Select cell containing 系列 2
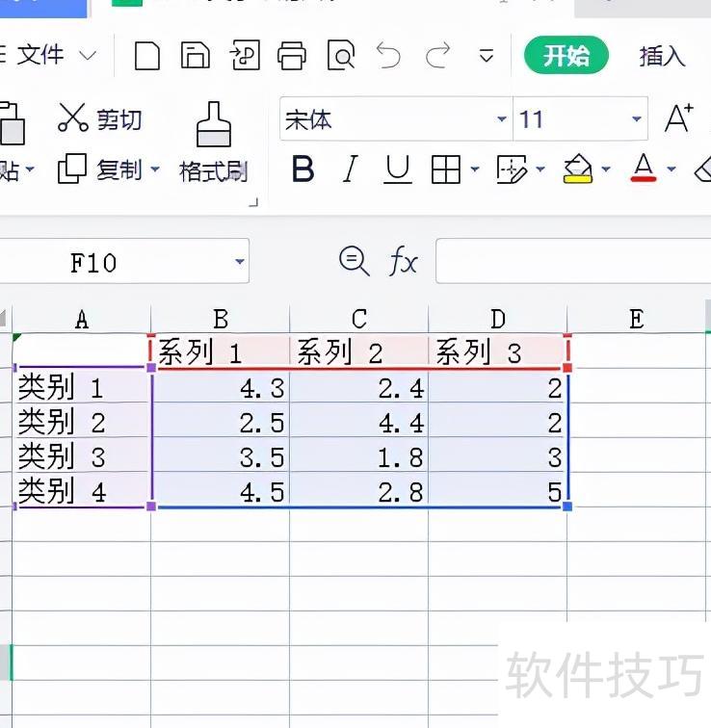Image resolution: width=711 pixels, height=728 pixels. [359, 351]
